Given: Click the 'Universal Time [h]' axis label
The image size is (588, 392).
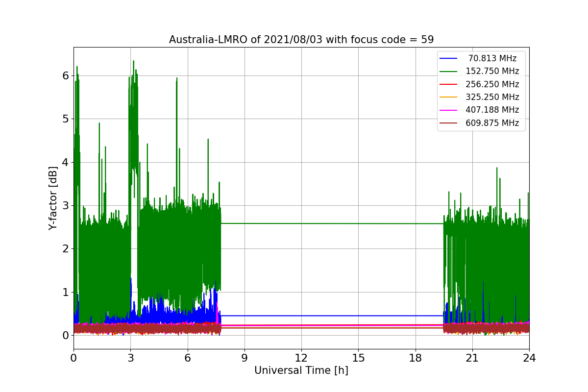Looking at the screenshot, I should 301,371.
